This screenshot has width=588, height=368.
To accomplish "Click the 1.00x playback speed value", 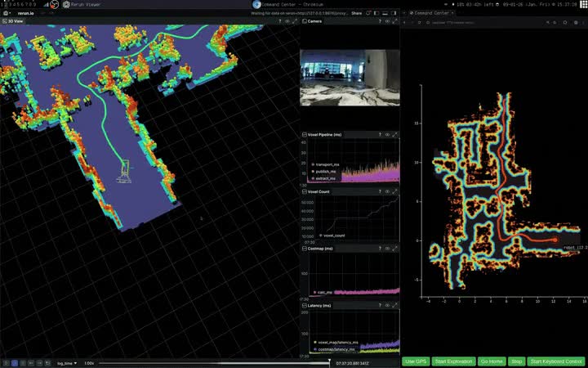I will 89,363.
